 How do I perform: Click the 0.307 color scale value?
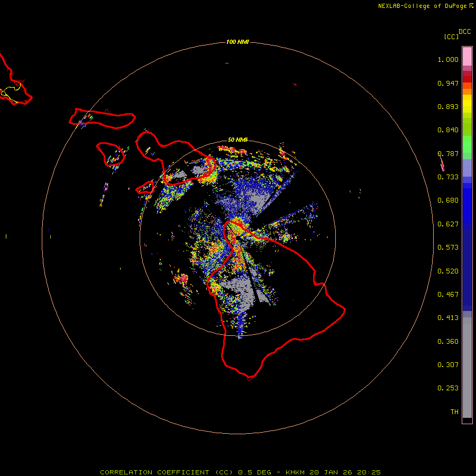coord(448,365)
